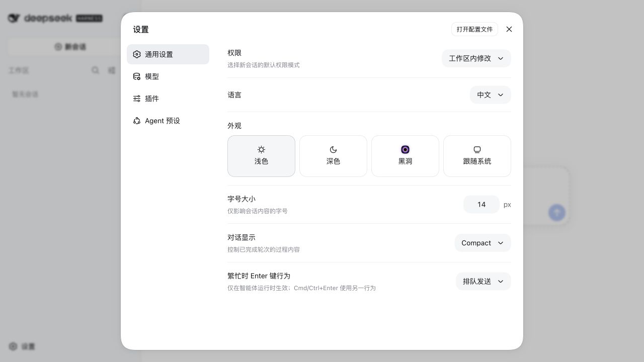Switch to the 模型 settings tab
The height and width of the screenshot is (362, 644).
168,76
